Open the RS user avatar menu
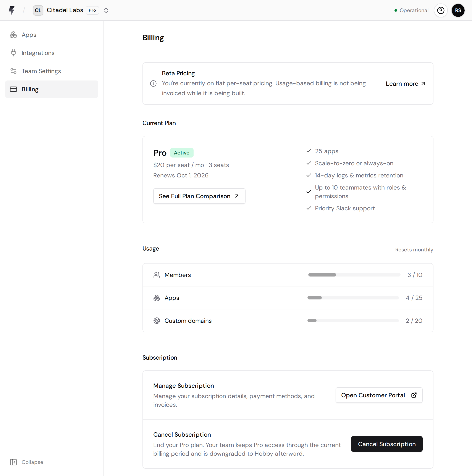 coord(458,10)
